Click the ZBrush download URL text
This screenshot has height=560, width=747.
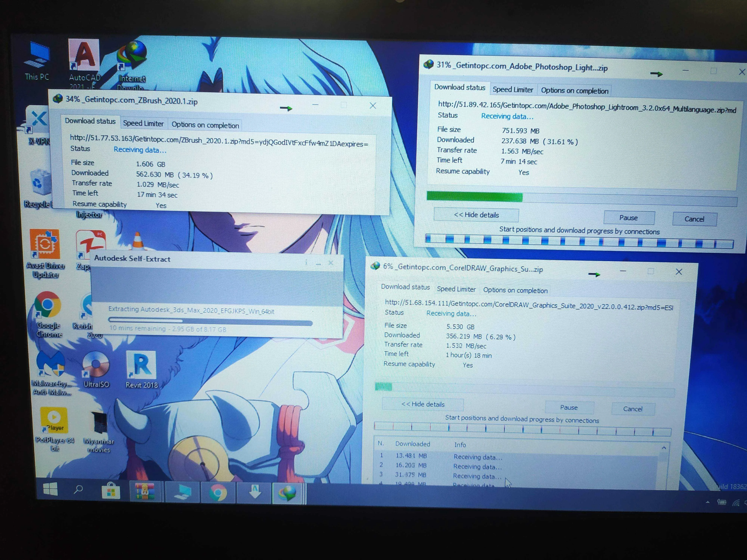219,141
